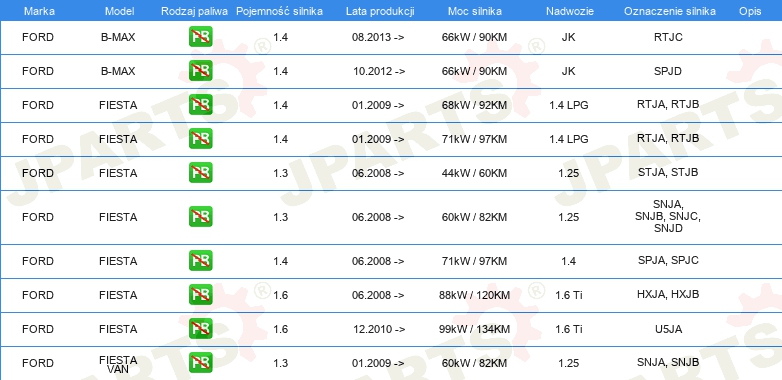Click the Nadwozie column header
782x380 pixels.
[570, 11]
